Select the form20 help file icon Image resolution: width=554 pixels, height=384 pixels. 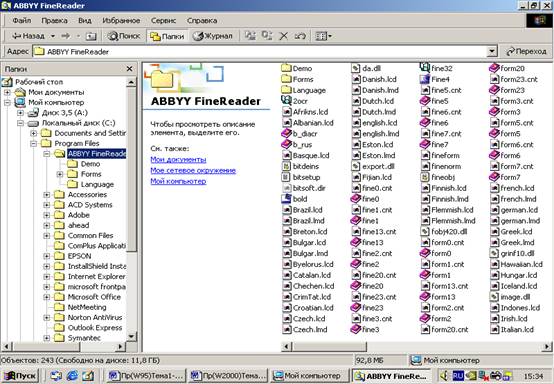coord(494,68)
